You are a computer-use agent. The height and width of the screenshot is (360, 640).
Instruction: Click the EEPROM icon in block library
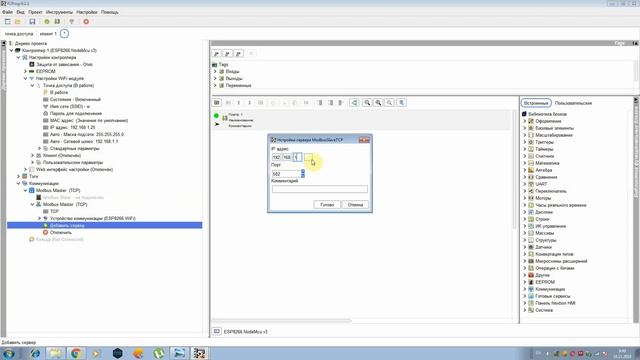pos(531,282)
